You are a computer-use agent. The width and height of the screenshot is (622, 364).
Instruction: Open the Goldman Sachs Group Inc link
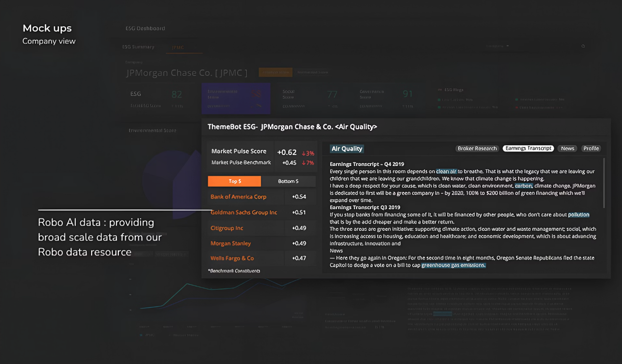point(244,212)
